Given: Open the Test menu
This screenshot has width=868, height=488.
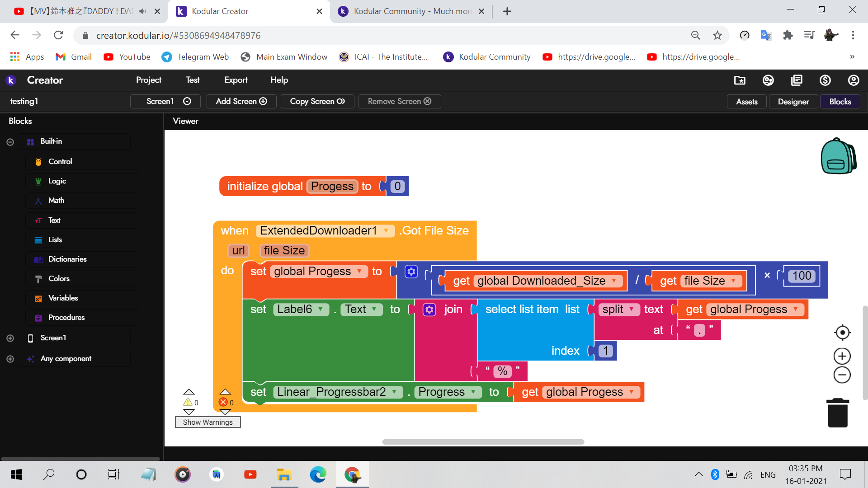Looking at the screenshot, I should pos(192,80).
